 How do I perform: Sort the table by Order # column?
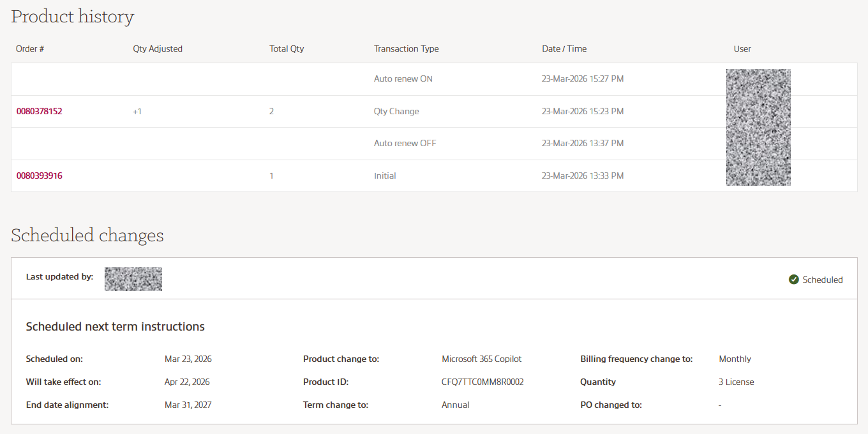[29, 49]
